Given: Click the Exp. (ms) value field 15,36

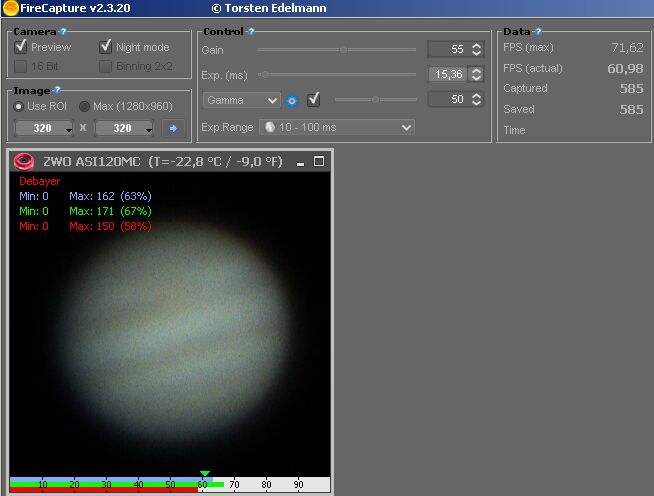Looking at the screenshot, I should point(446,74).
